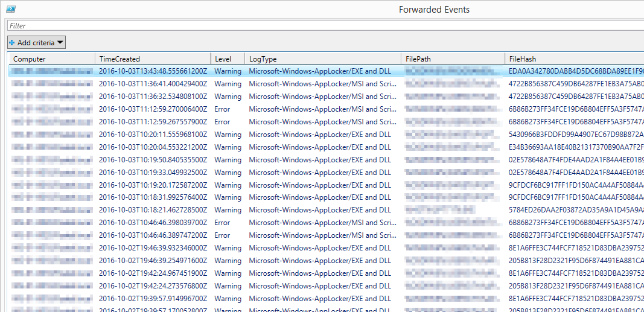644x312 pixels.
Task: Click the Error level cell at 2016-10-03T10:46:46.398039700Z
Action: 222,223
